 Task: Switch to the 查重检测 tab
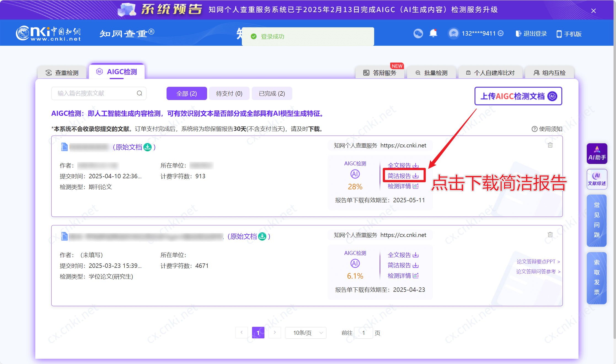pyautogui.click(x=62, y=73)
